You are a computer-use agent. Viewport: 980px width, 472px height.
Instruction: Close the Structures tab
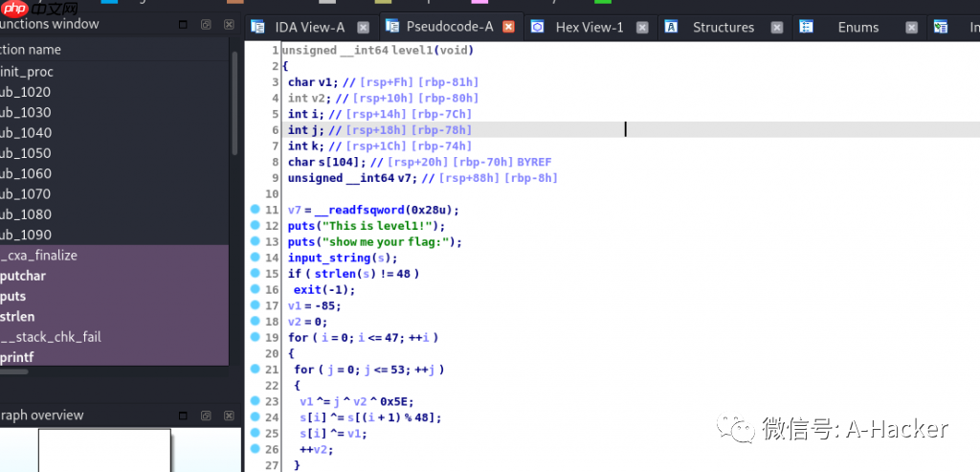777,28
